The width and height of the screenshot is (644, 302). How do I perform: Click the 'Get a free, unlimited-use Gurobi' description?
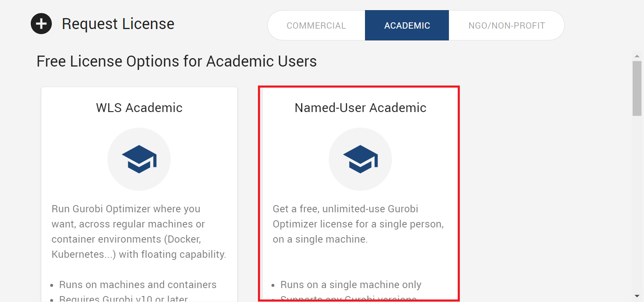(358, 224)
